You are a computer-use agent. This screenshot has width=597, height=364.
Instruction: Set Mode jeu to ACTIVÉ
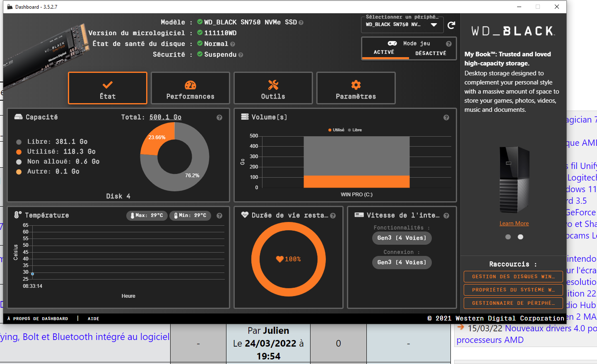[384, 52]
